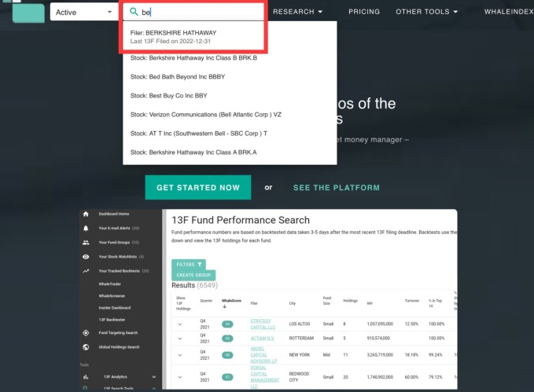Screen dimensions: 534x392
Task: Open the RESEARCH menu
Action: pyautogui.click(x=297, y=12)
